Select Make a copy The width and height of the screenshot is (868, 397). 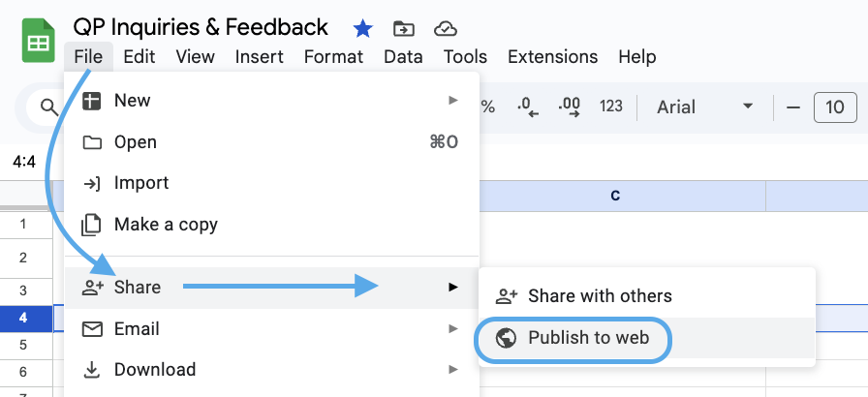pos(271,225)
